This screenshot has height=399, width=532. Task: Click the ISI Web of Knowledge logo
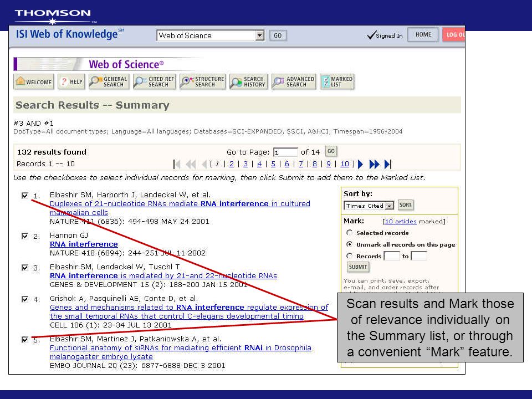[70, 34]
